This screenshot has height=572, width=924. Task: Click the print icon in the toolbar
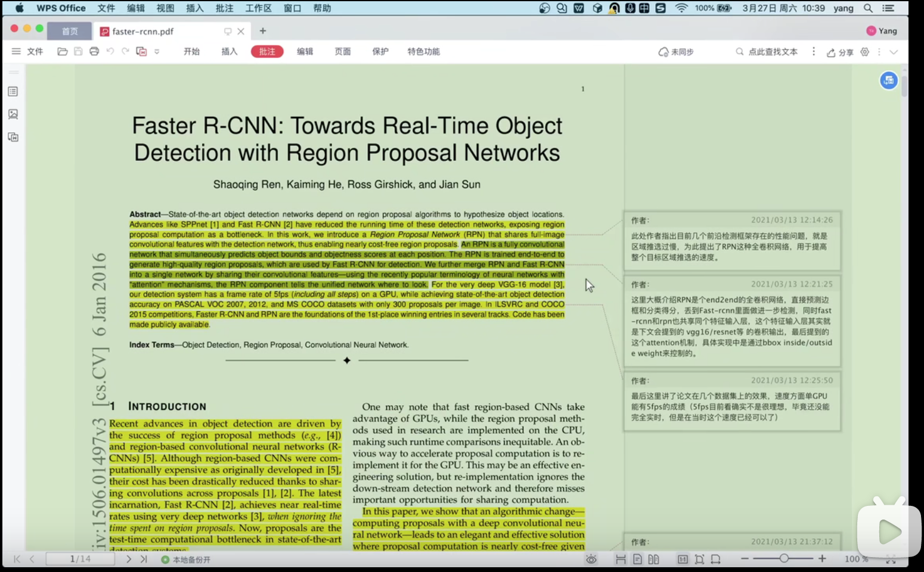(x=94, y=52)
